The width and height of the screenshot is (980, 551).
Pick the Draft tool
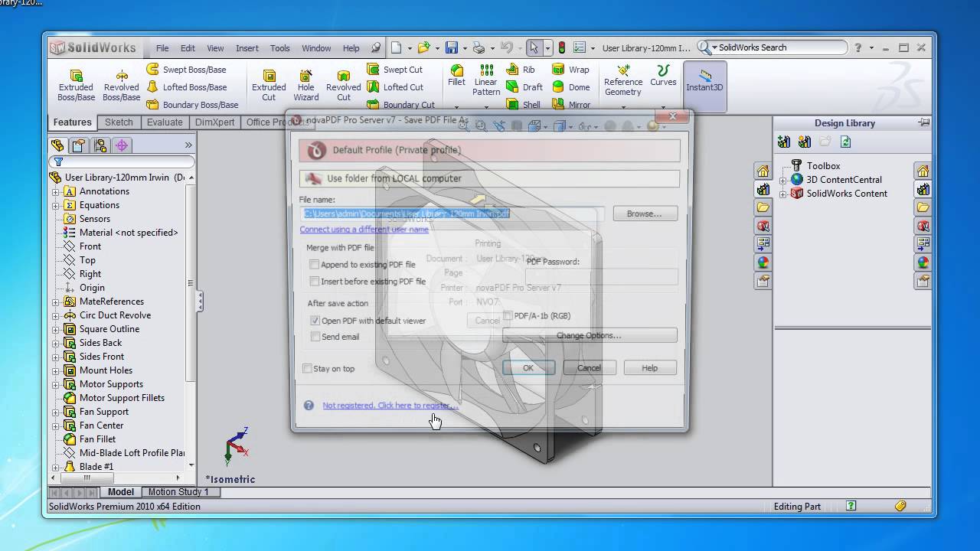coord(524,87)
